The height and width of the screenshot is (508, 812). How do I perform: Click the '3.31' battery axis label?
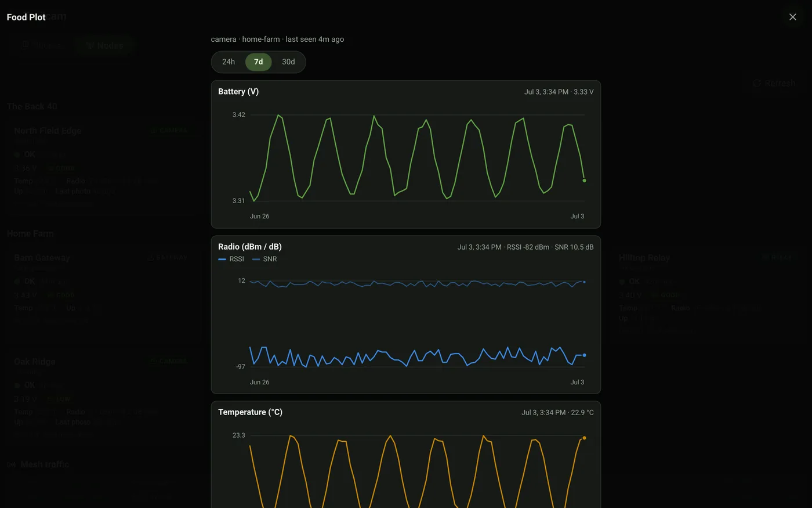coord(239,201)
